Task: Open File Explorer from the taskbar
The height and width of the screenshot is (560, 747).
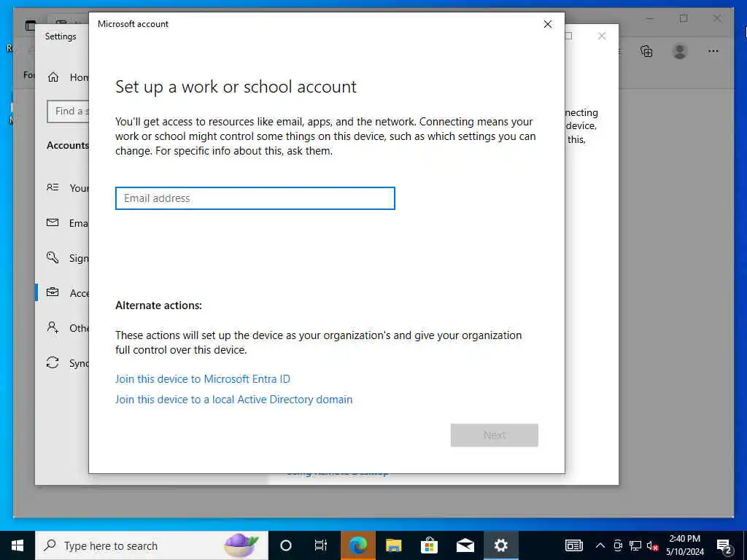Action: point(393,545)
